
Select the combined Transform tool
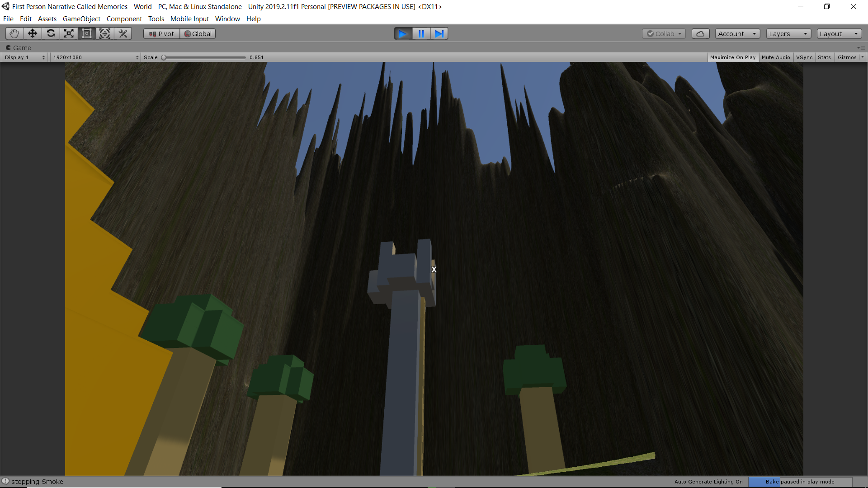[105, 33]
